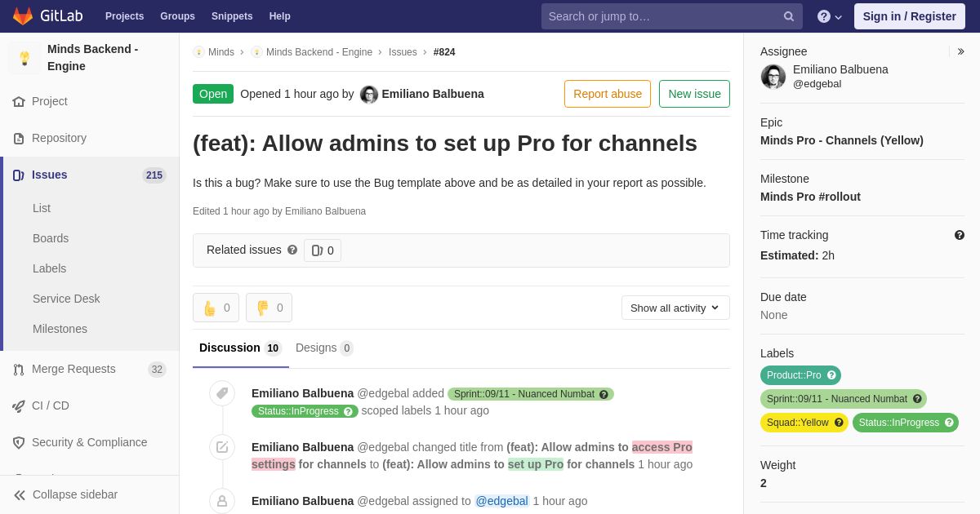Open the Groups menu in navbar
Screen dimensions: 980x514
[177, 16]
